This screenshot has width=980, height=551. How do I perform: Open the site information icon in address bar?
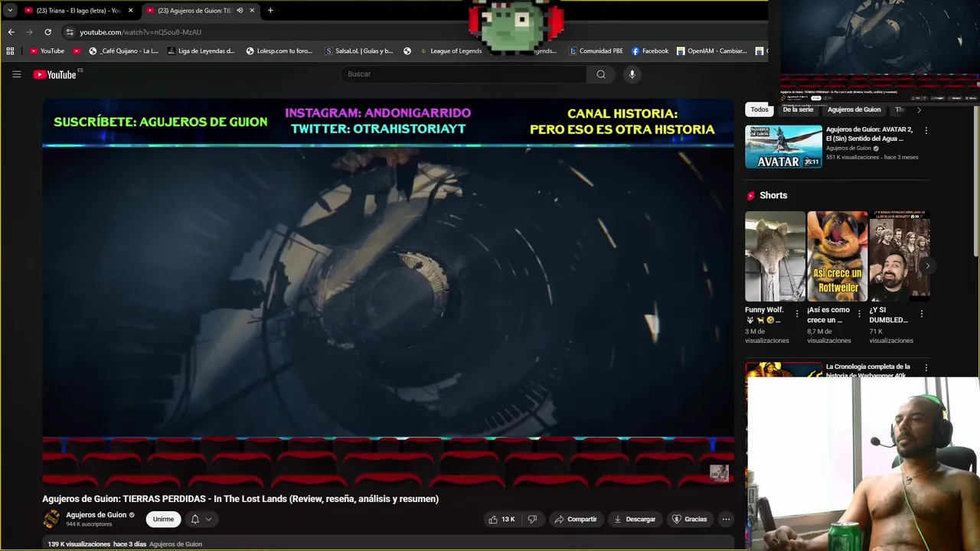[x=70, y=32]
